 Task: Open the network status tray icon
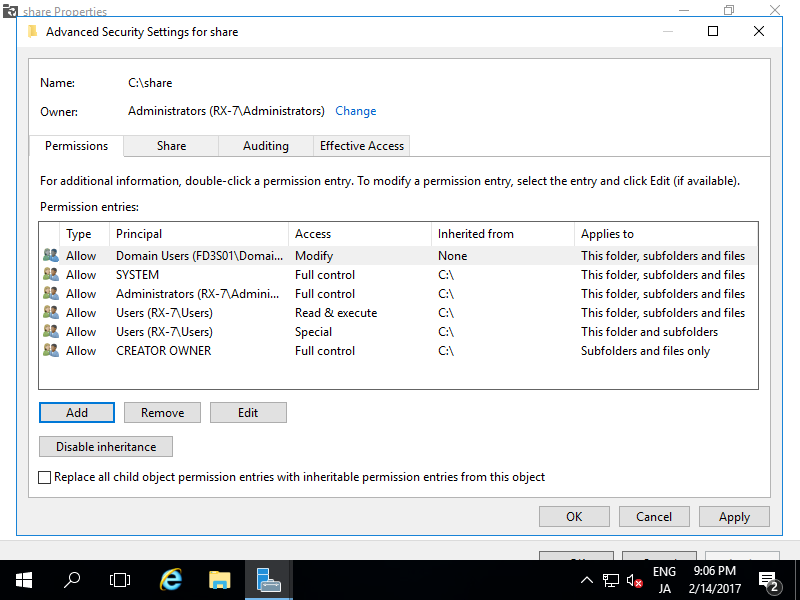[x=611, y=579]
